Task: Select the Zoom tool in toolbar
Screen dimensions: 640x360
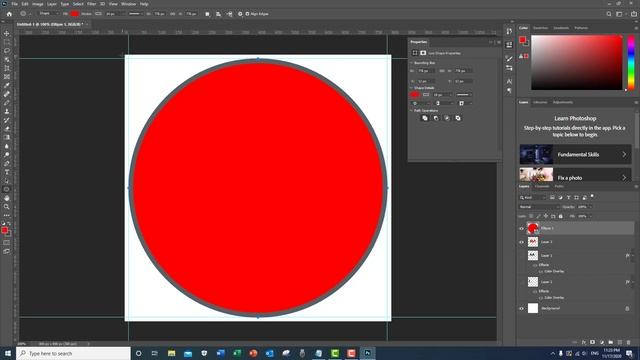Action: pyautogui.click(x=7, y=207)
